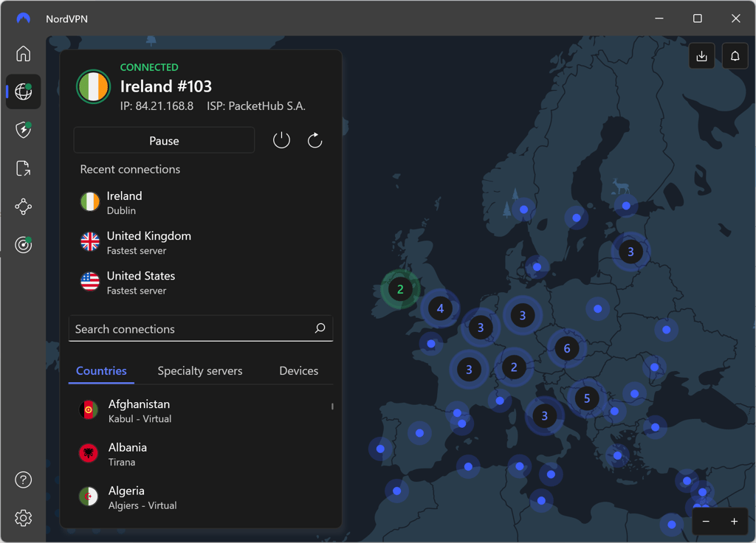Click the country list scrollbar thumb

coord(332,407)
